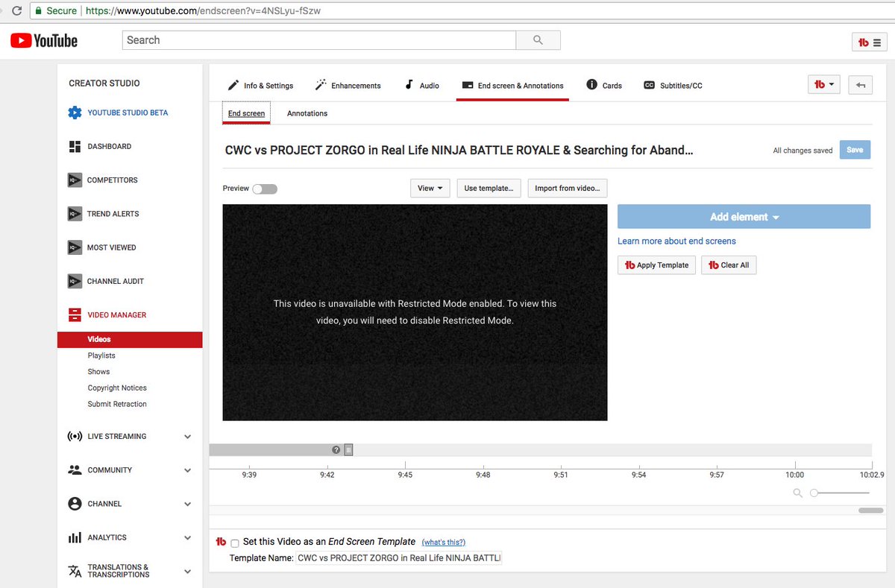The height and width of the screenshot is (588, 895).
Task: Click the Competitors sidebar icon
Action: pos(75,180)
